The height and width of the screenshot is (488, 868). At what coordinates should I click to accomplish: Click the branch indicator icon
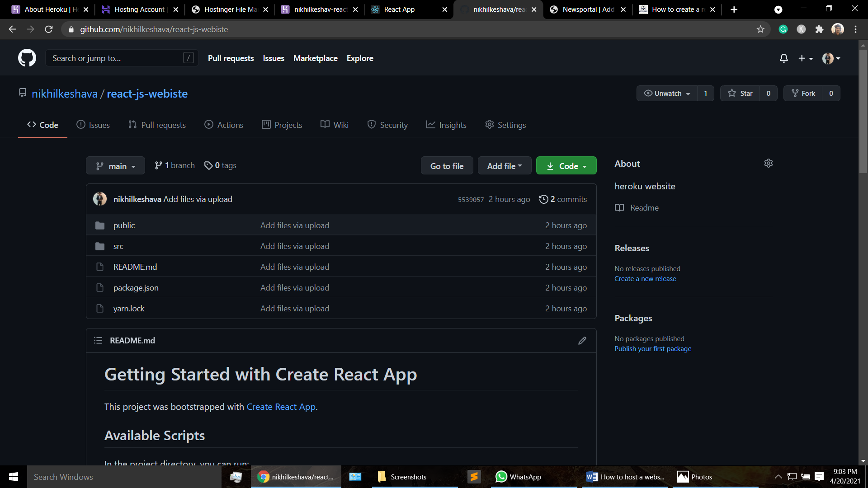(158, 166)
